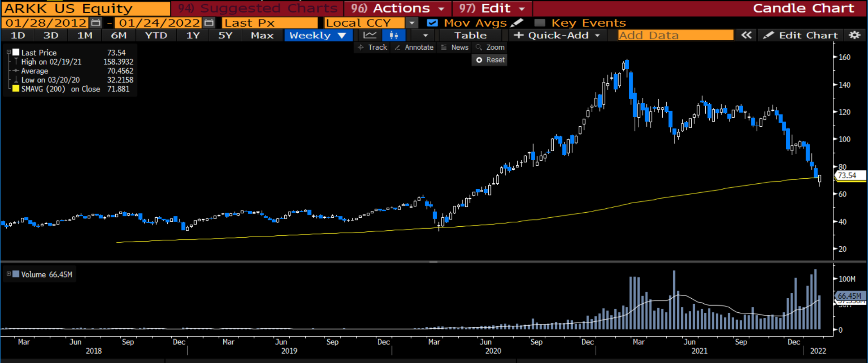Image resolution: width=868 pixels, height=363 pixels.
Task: Collapse panel with double left arrows
Action: [746, 35]
